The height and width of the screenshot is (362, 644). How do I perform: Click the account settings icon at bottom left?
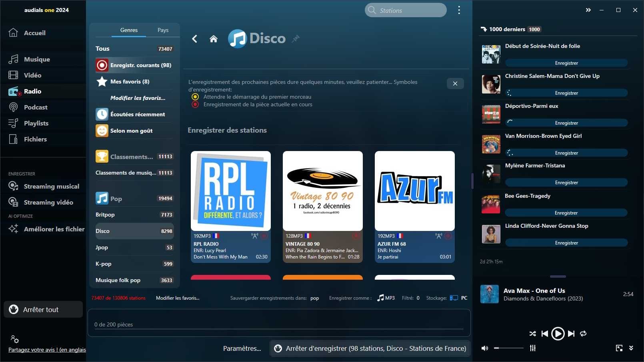pyautogui.click(x=15, y=339)
